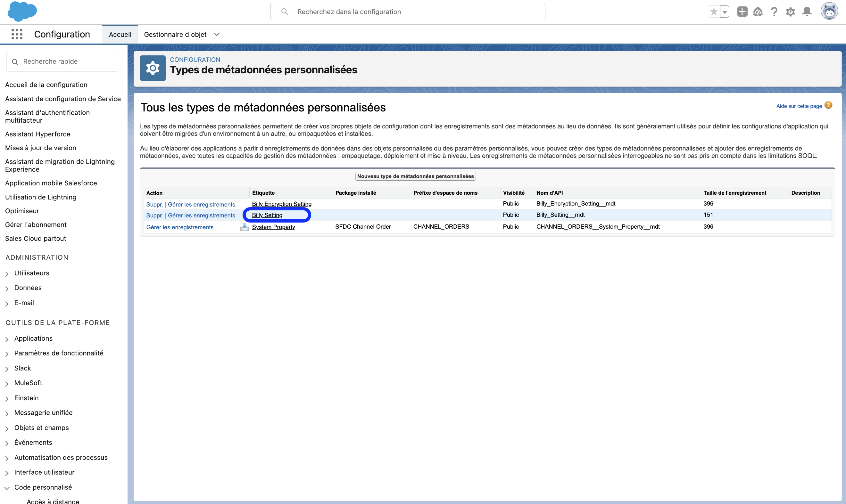Open the notifications bell
The width and height of the screenshot is (846, 504).
point(807,12)
